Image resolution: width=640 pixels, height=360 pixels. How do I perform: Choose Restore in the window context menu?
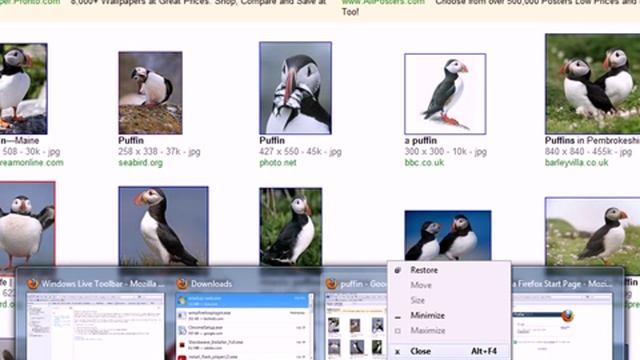point(424,270)
